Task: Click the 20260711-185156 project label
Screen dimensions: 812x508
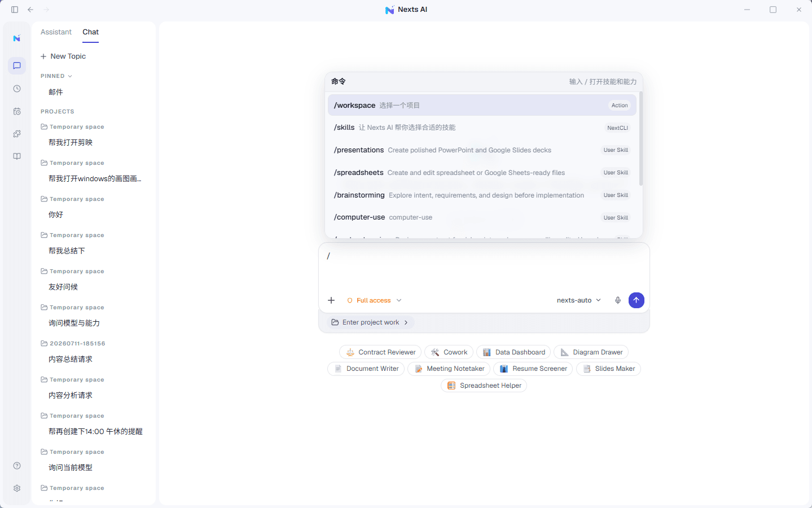Action: [77, 343]
